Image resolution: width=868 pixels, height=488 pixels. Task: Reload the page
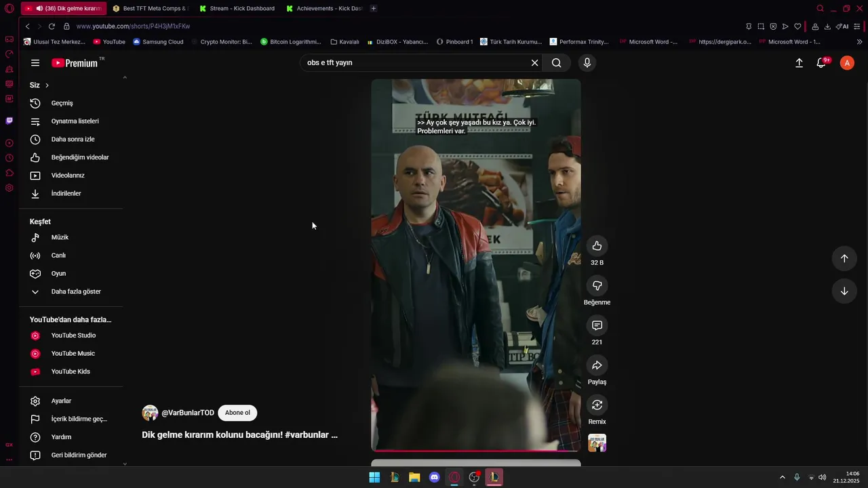click(x=52, y=26)
